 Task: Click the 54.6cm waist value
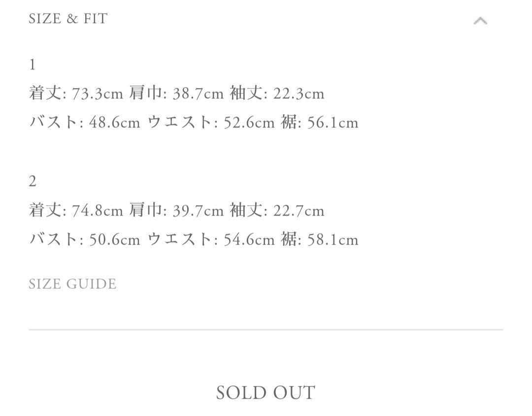[x=249, y=240]
